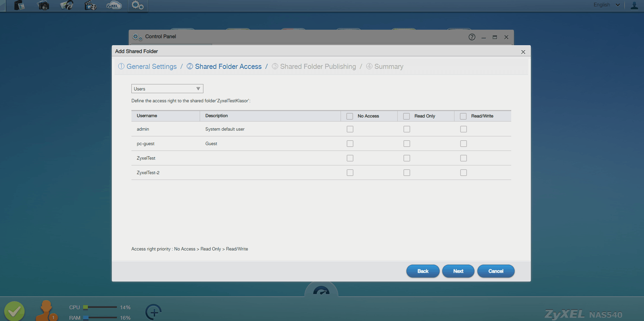The width and height of the screenshot is (644, 321).
Task: Select Shared Folder Publishing wizard step
Action: point(314,66)
